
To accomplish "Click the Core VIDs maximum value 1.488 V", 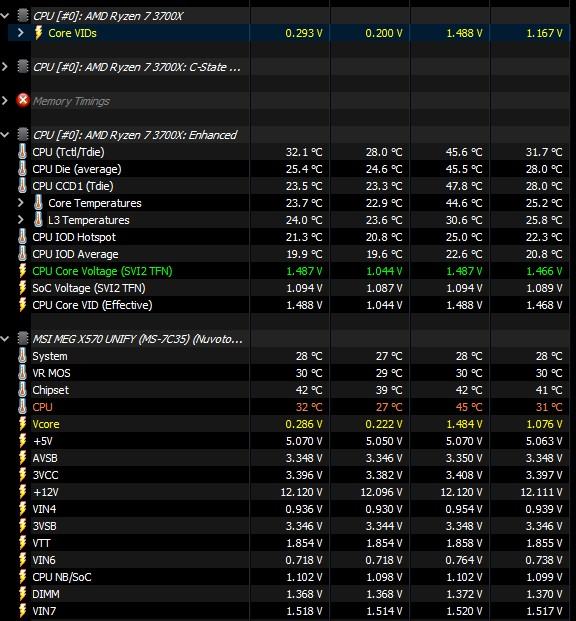I will (464, 33).
